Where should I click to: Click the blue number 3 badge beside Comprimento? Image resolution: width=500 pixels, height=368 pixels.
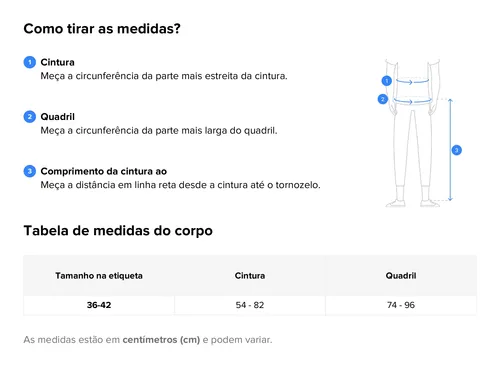[30, 171]
